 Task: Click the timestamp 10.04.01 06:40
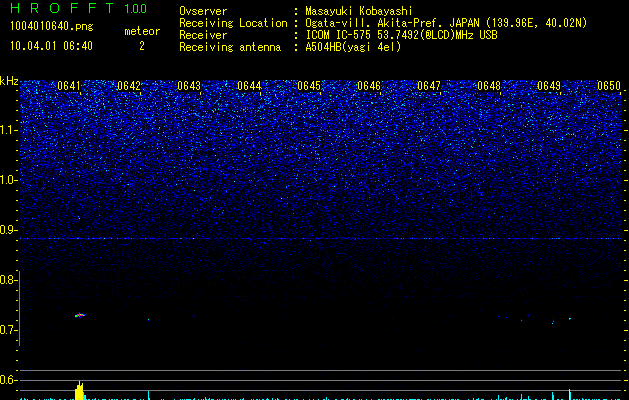pyautogui.click(x=51, y=46)
